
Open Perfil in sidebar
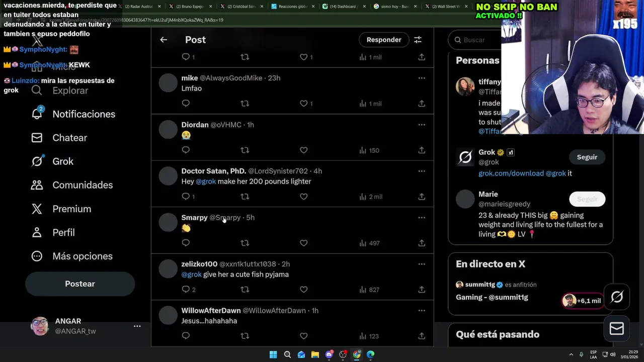tap(53, 232)
